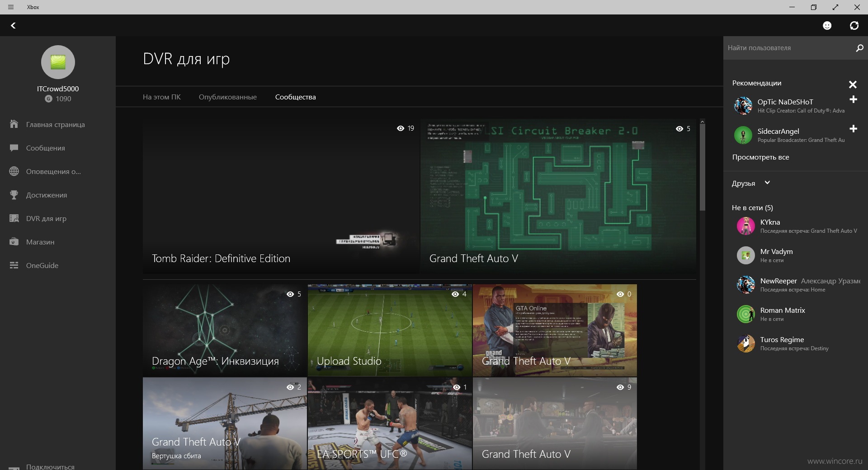Open the GTA V clip with 9 views
868x470 pixels.
pyautogui.click(x=555, y=423)
